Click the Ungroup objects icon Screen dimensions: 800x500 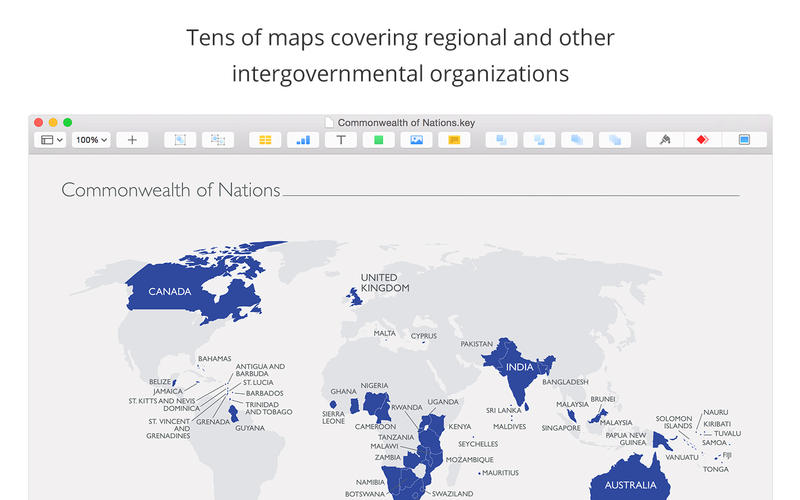(x=217, y=140)
